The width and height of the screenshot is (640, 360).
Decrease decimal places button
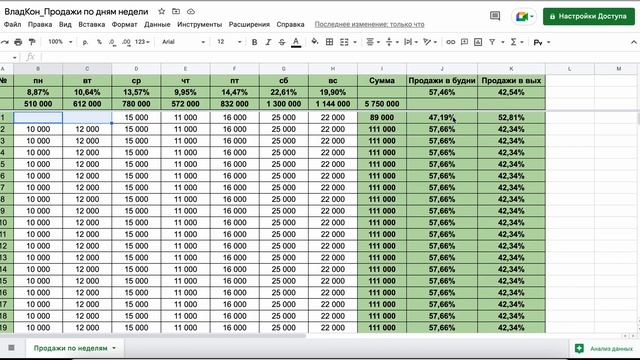pos(112,42)
